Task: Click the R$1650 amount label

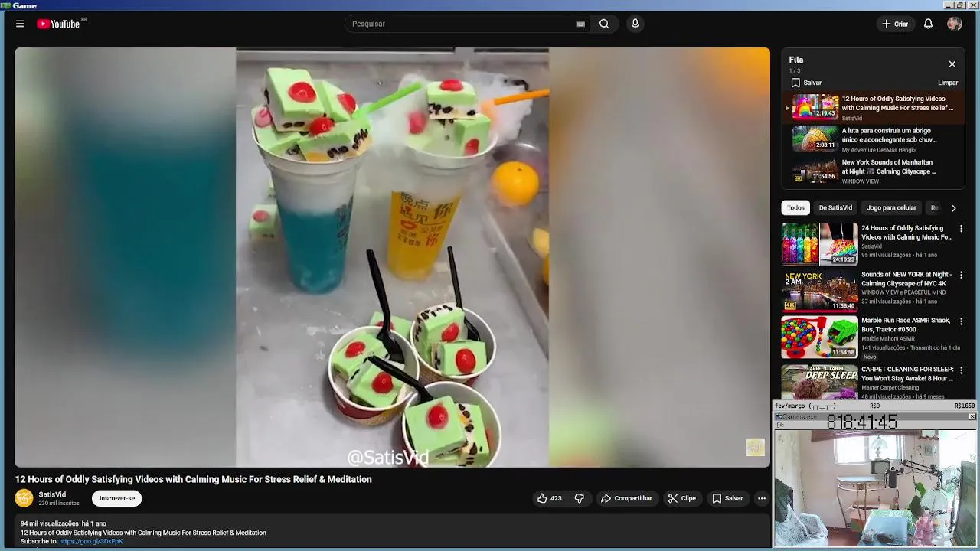Action: 965,406
